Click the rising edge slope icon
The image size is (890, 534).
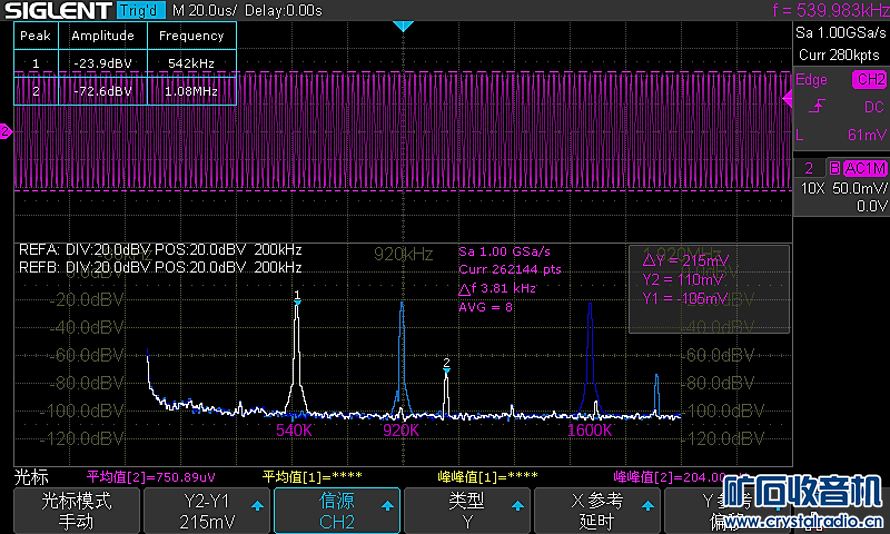817,106
